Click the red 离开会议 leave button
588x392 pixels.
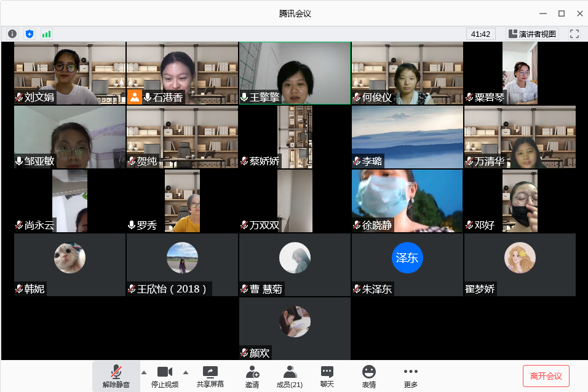546,376
